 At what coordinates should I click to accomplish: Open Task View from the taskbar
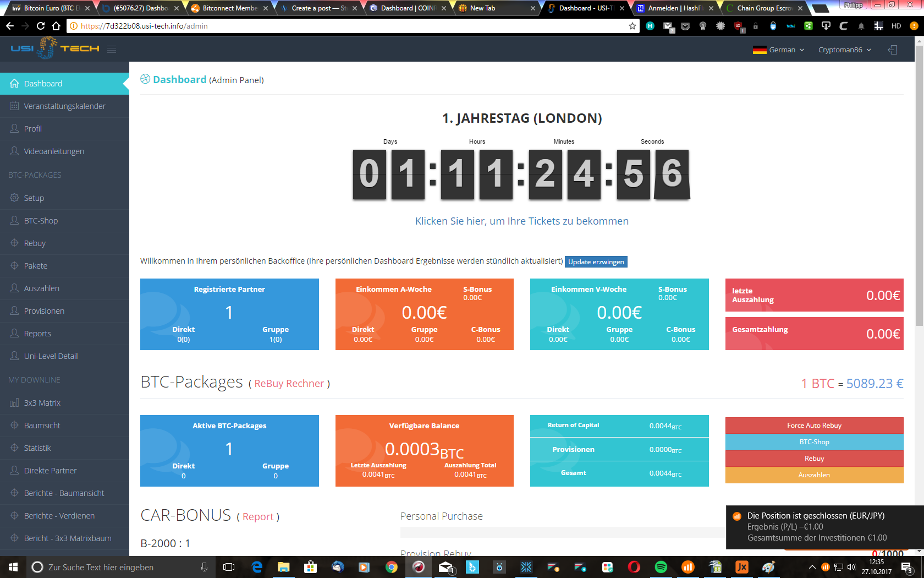coord(229,567)
